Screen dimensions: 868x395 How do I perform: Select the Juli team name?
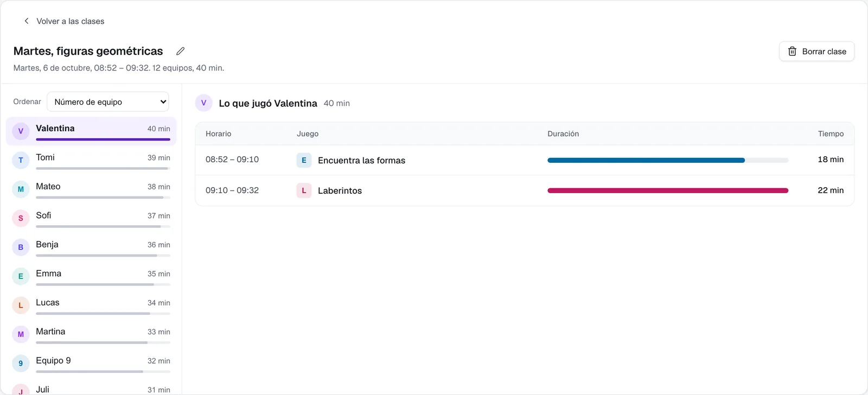tap(42, 390)
